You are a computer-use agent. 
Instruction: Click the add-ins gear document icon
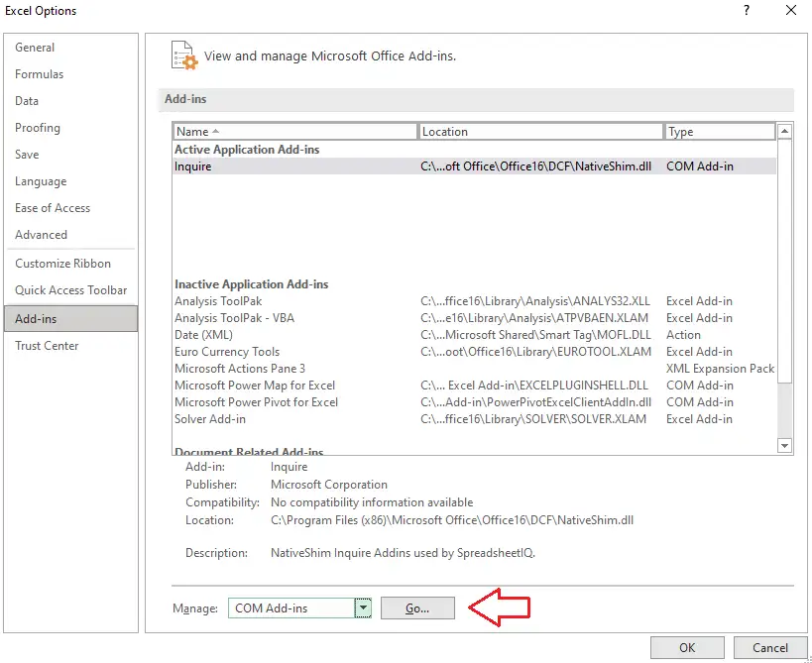(184, 55)
